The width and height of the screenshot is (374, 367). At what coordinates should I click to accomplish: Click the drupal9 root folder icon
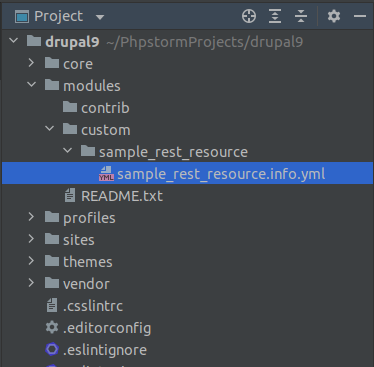[x=34, y=41]
